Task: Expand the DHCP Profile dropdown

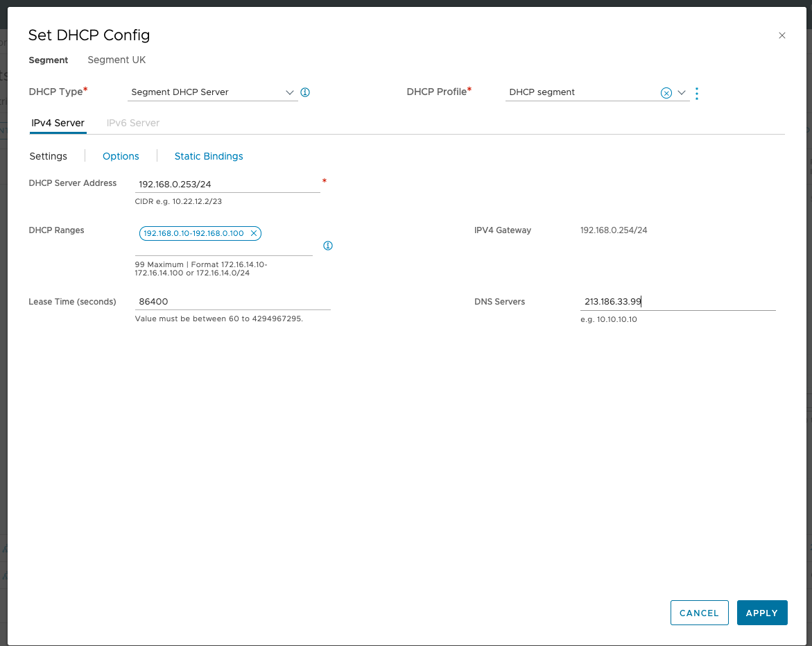Action: [681, 93]
